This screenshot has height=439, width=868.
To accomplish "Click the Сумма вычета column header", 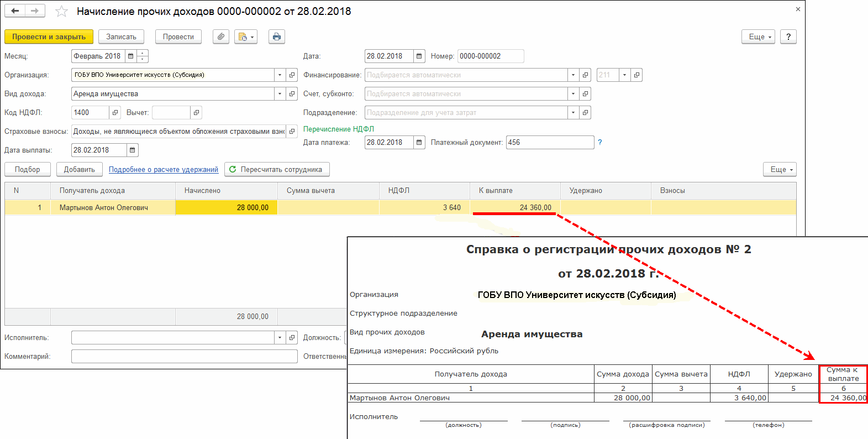I will pos(328,190).
